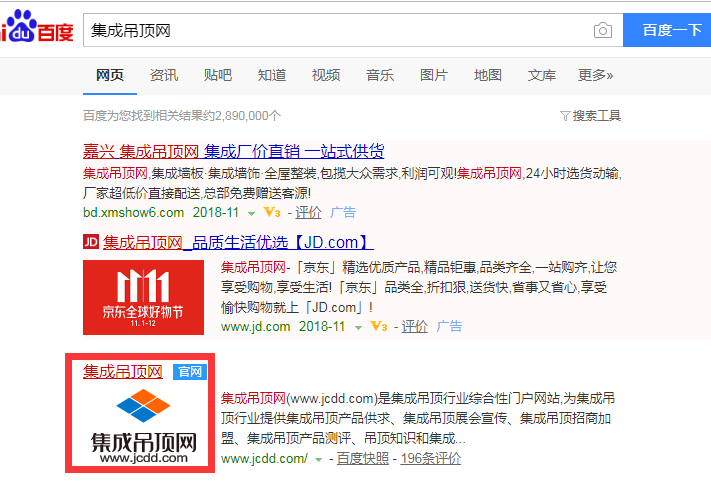Viewport: 711px width, 481px height.
Task: Click result count text 百度为您找到相关结果约2,890,000个
Action: point(182,116)
